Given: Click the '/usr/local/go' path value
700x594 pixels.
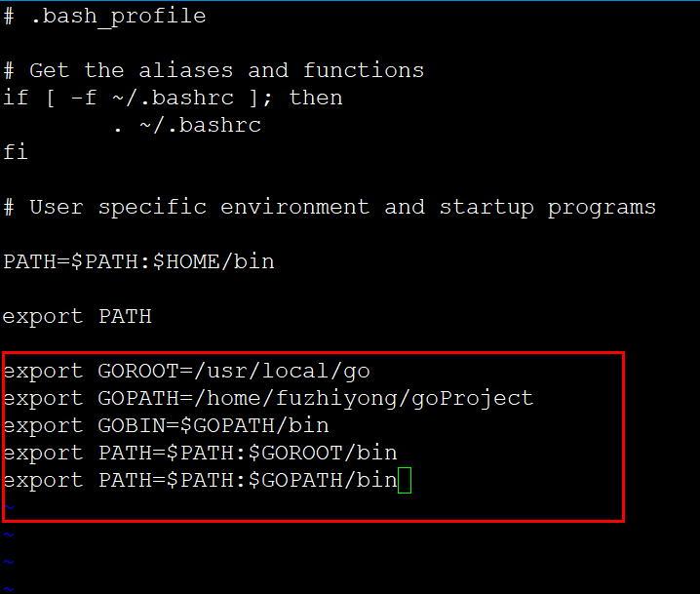Looking at the screenshot, I should point(281,372).
